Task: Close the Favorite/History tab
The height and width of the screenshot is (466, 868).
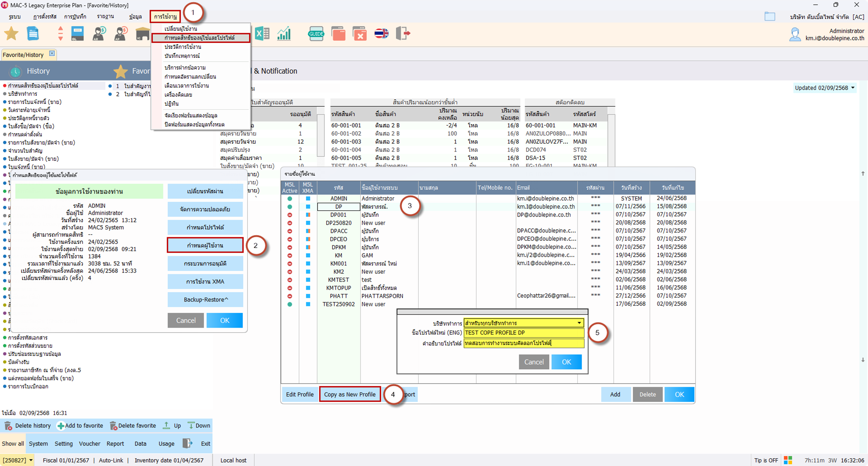Action: (52, 53)
